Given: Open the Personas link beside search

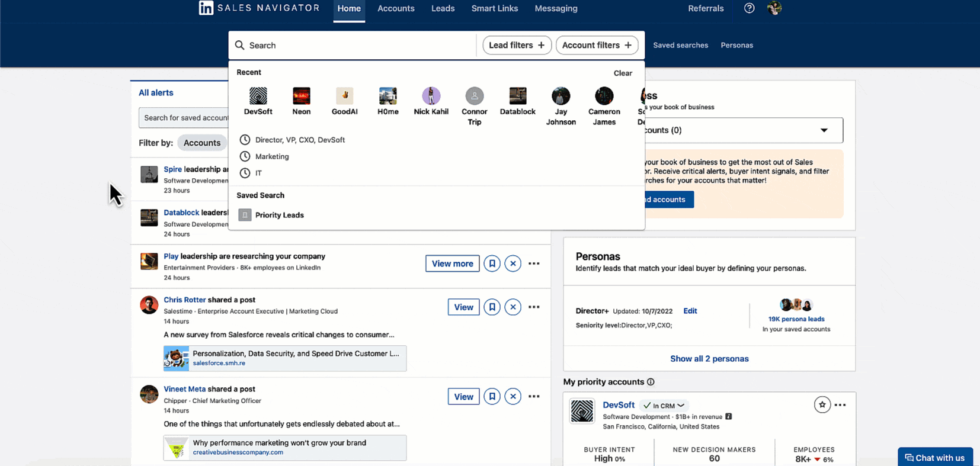Looking at the screenshot, I should pos(736,45).
